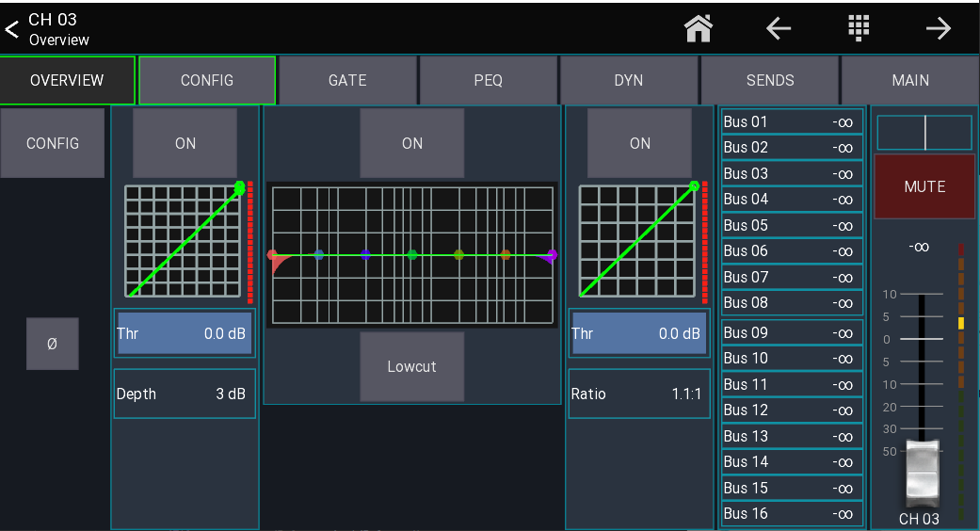Click the CONFIG button in left panel
The image size is (980, 531).
[x=53, y=143]
